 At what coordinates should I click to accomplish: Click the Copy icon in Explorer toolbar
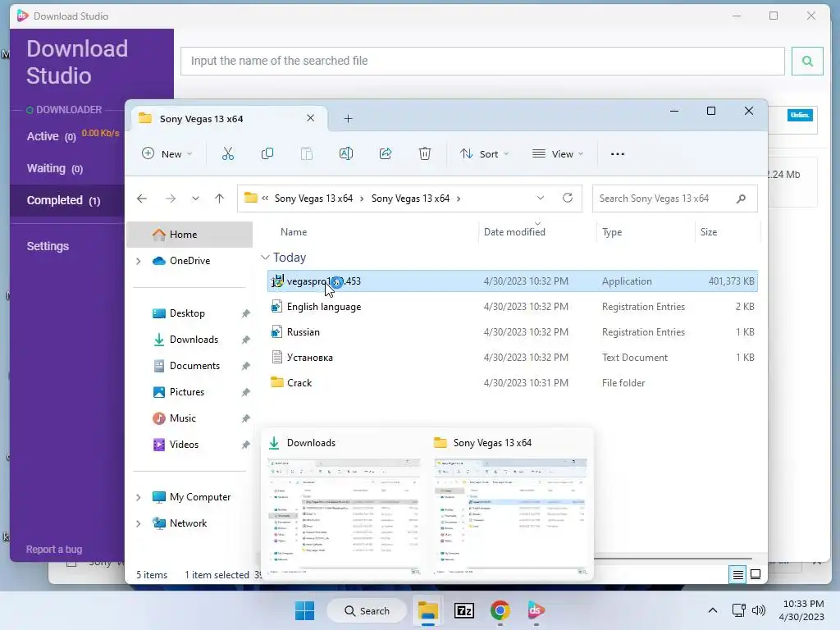[267, 153]
